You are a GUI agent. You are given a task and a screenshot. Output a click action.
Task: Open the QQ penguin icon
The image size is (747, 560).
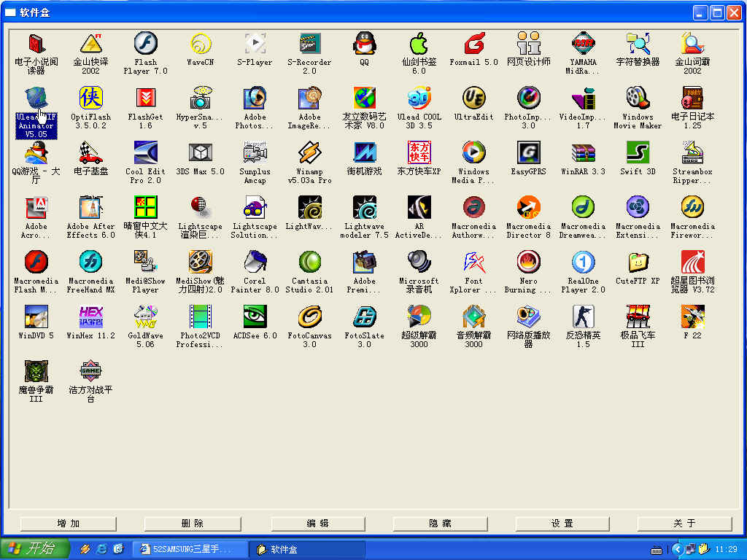(x=364, y=44)
